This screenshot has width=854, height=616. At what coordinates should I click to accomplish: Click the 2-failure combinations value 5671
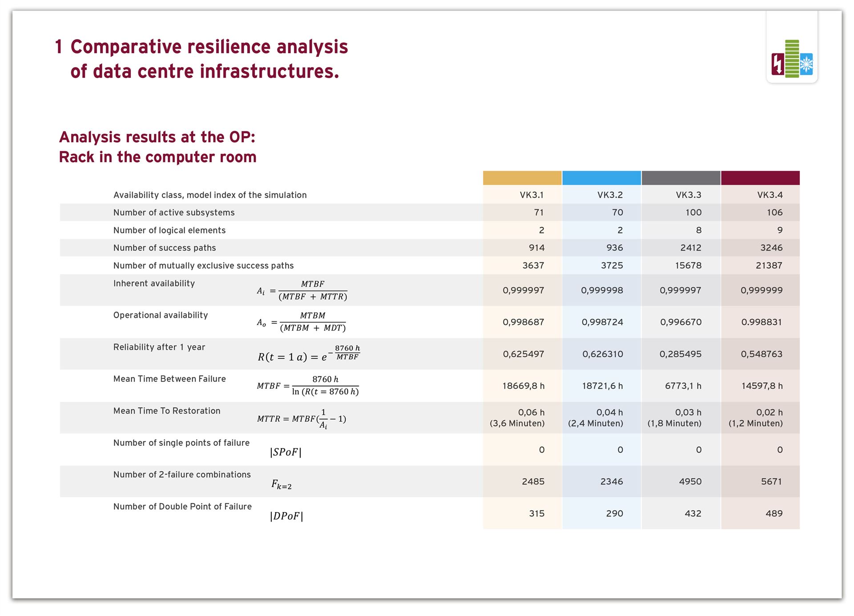point(771,481)
